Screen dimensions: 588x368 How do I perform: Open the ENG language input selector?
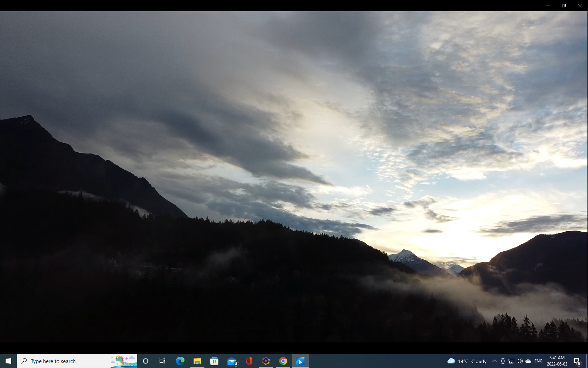pyautogui.click(x=539, y=361)
